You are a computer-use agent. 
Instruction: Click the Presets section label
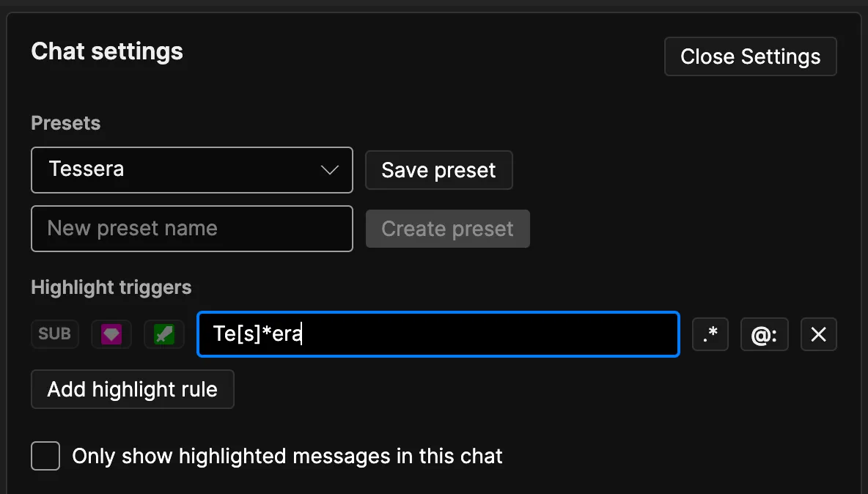[66, 123]
